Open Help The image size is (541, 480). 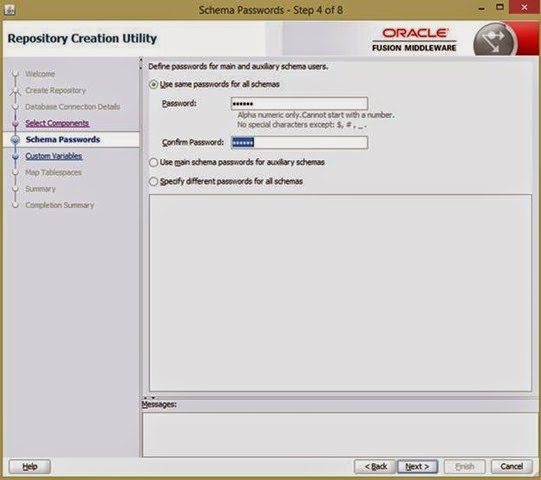tap(30, 467)
